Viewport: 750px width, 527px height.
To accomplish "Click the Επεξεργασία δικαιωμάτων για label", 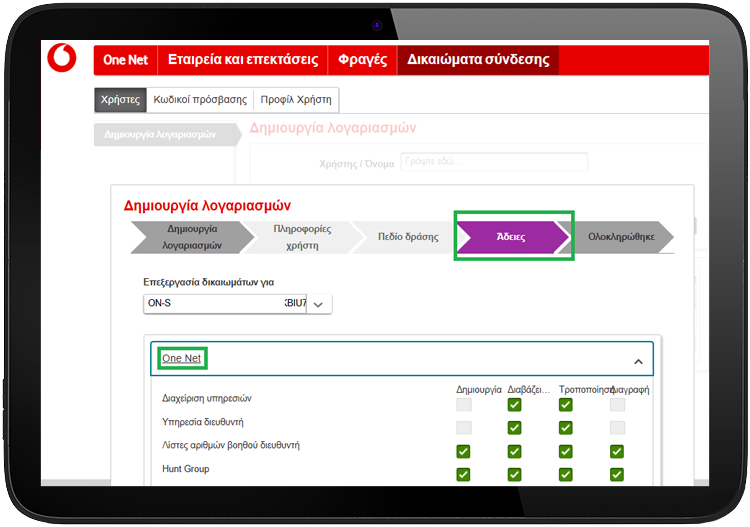I will click(209, 282).
